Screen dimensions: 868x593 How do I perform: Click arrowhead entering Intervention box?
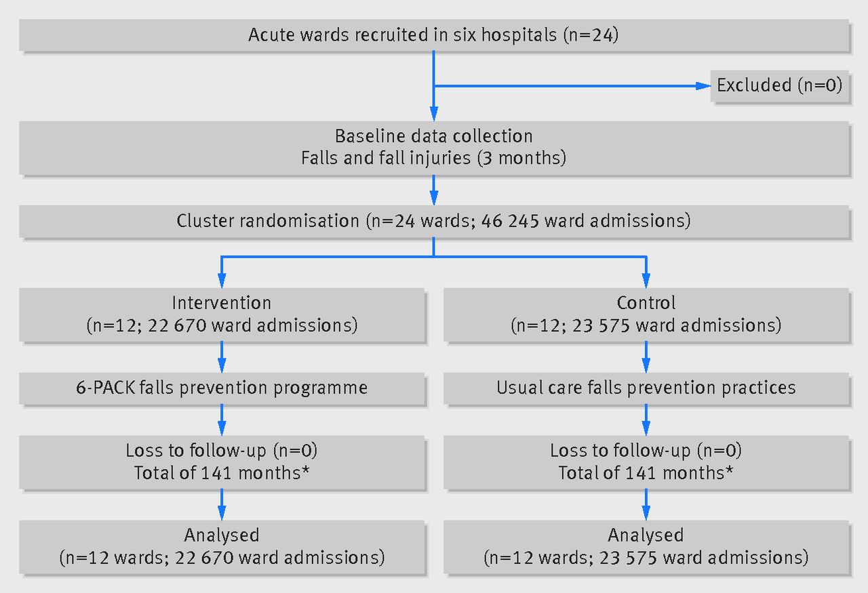[221, 280]
